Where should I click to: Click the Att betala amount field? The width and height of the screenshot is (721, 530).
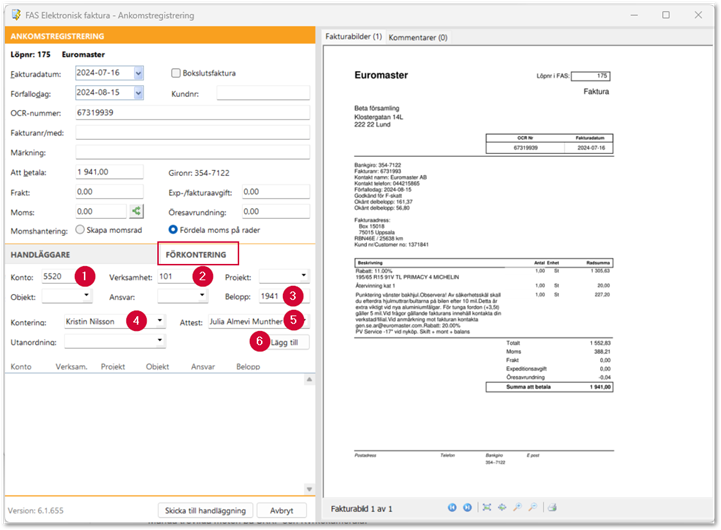(x=109, y=172)
